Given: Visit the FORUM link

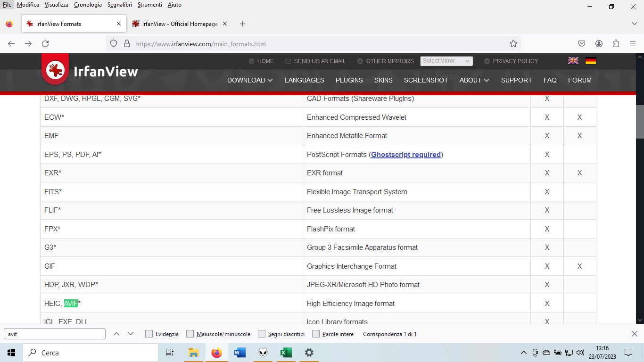Looking at the screenshot, I should [x=580, y=80].
